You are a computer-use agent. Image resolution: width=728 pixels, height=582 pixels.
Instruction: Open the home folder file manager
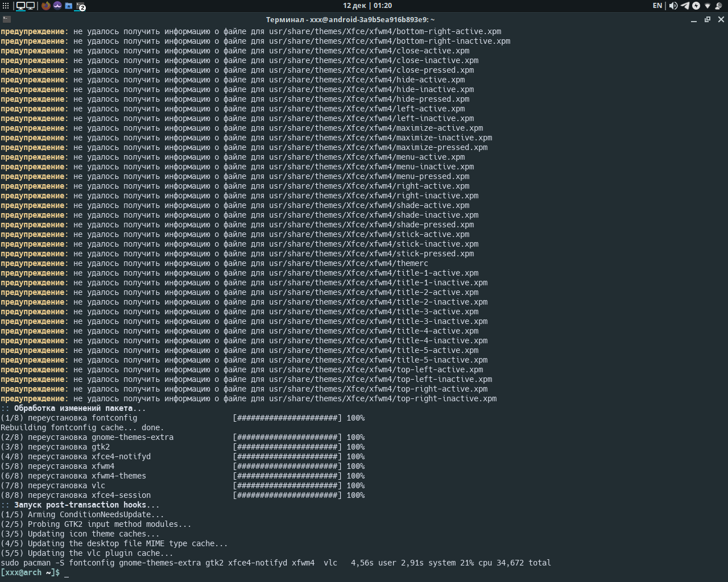(69, 6)
